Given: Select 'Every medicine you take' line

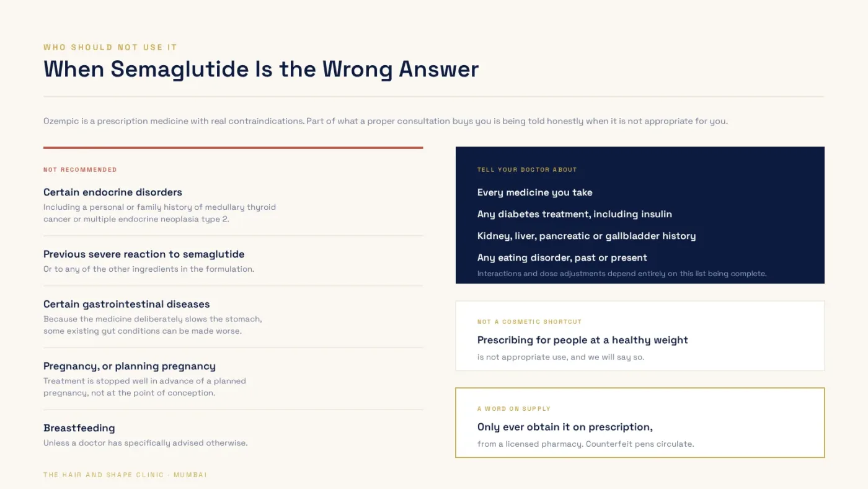Looking at the screenshot, I should click(535, 192).
